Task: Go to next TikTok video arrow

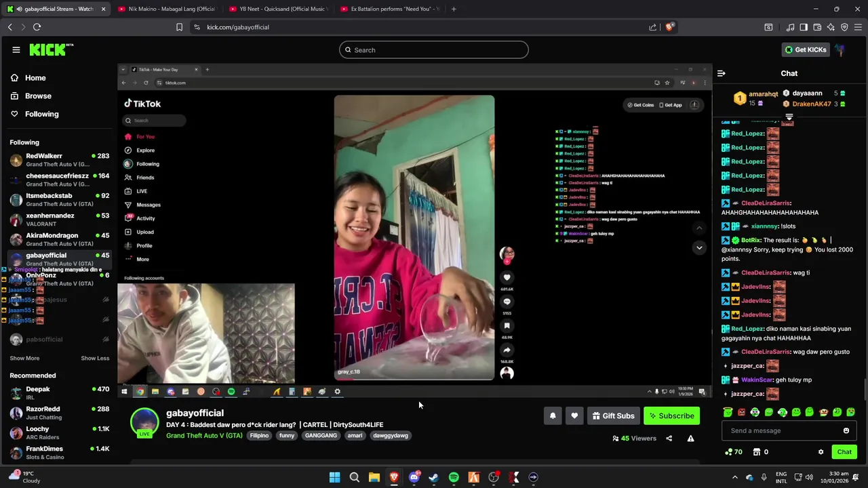Action: (699, 248)
